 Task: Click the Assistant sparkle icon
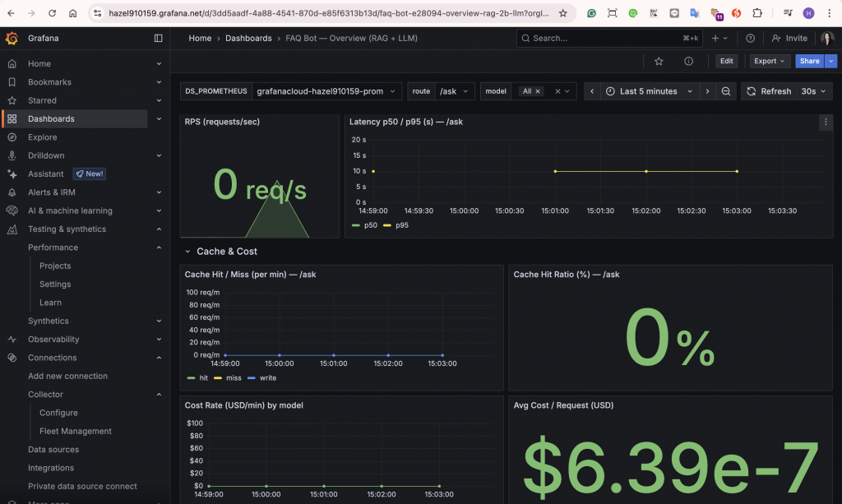tap(12, 174)
